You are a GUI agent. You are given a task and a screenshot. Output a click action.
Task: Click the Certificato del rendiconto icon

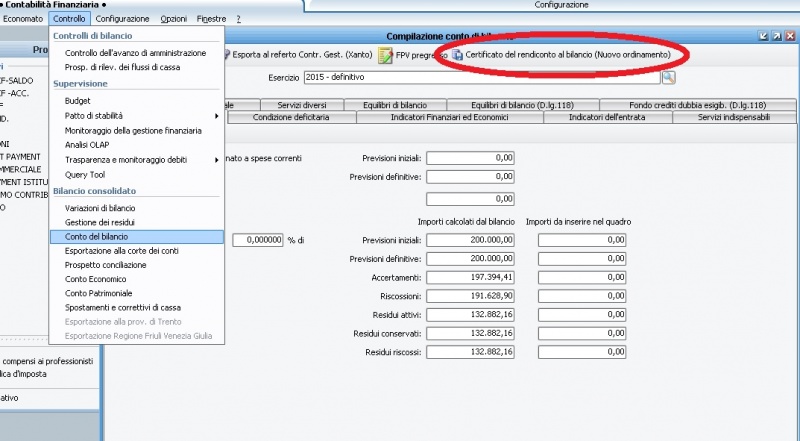tap(457, 53)
